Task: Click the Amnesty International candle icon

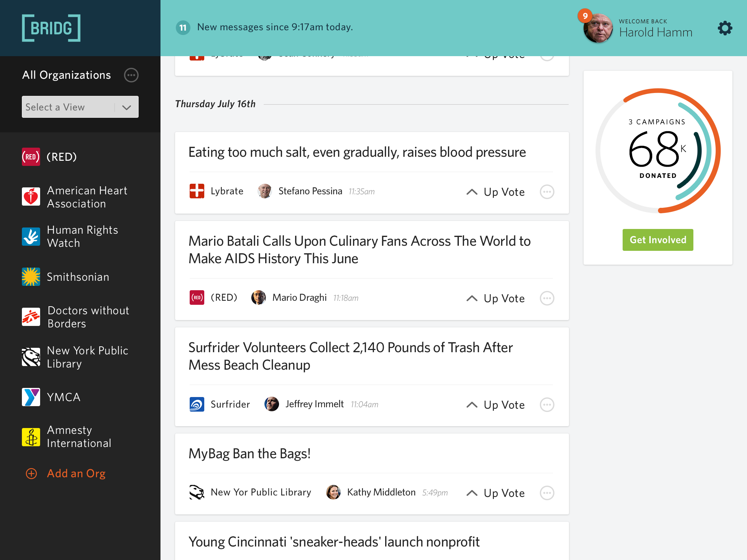Action: pyautogui.click(x=31, y=437)
